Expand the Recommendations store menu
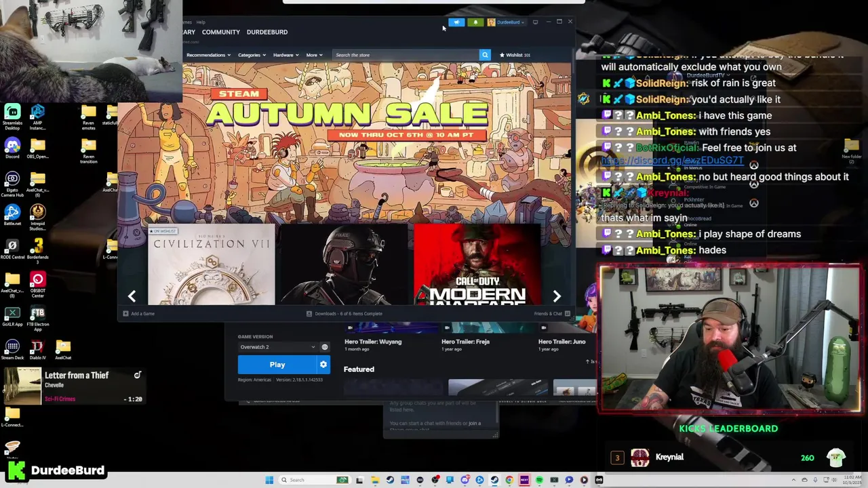868x488 pixels. tap(208, 55)
